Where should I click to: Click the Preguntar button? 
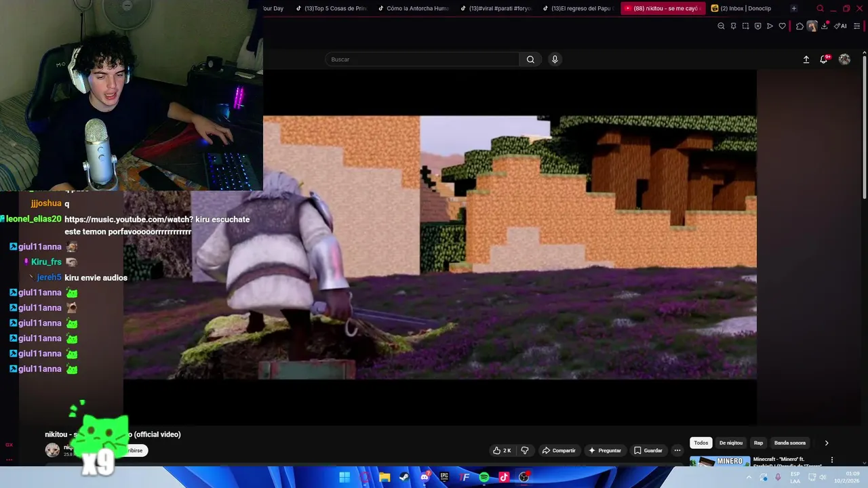(605, 451)
